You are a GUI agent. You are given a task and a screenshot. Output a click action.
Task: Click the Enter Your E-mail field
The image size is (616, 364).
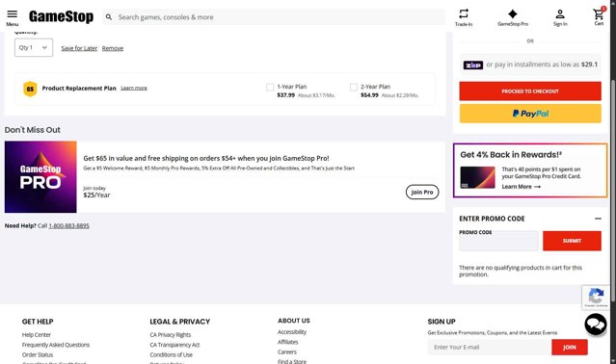pos(490,347)
